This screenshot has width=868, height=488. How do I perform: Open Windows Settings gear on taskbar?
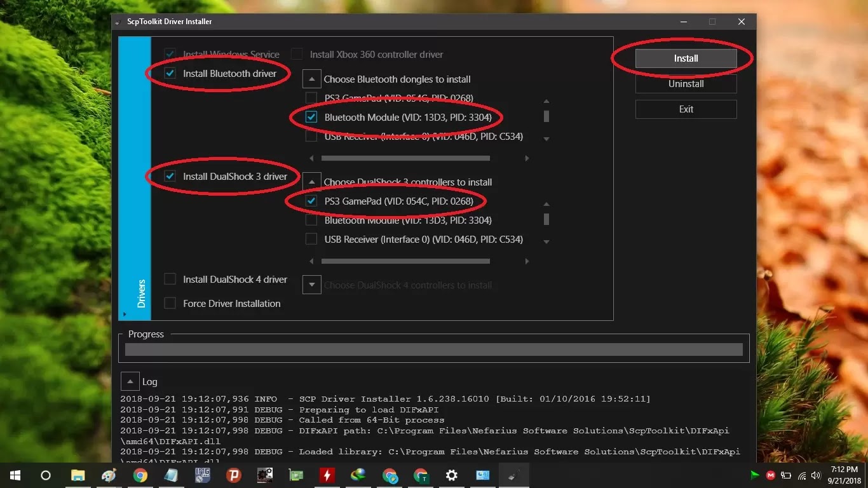[452, 475]
